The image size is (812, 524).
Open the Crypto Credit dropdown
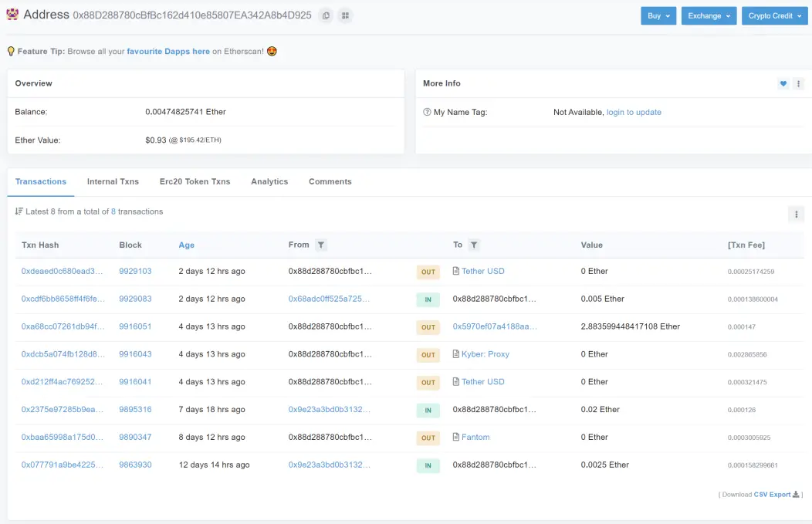(x=775, y=15)
